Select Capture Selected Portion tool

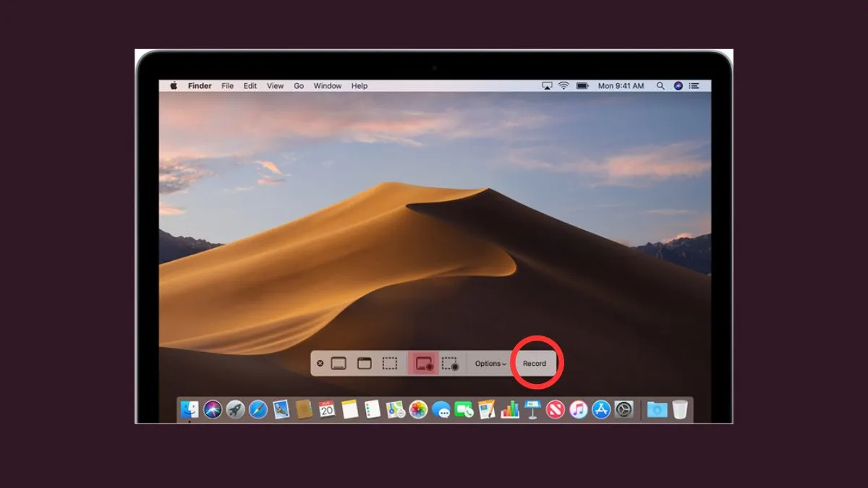tap(390, 364)
